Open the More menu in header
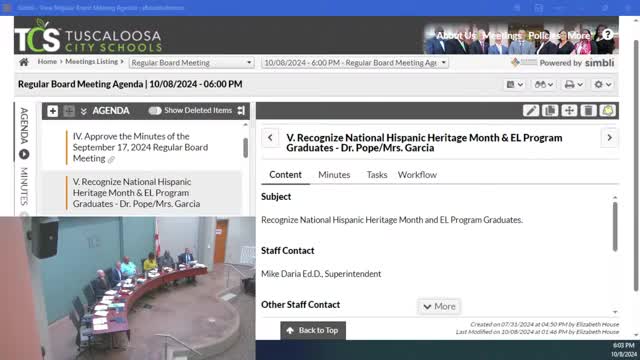 578,36
